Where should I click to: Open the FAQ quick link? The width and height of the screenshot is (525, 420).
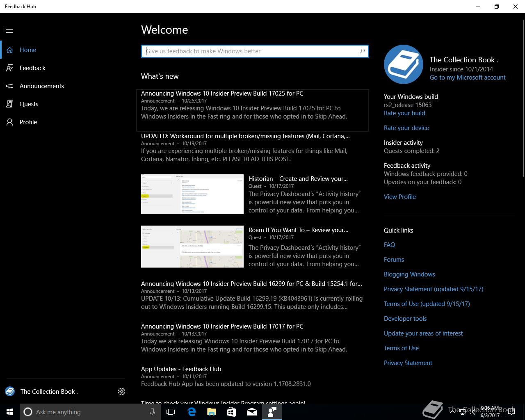pos(390,245)
